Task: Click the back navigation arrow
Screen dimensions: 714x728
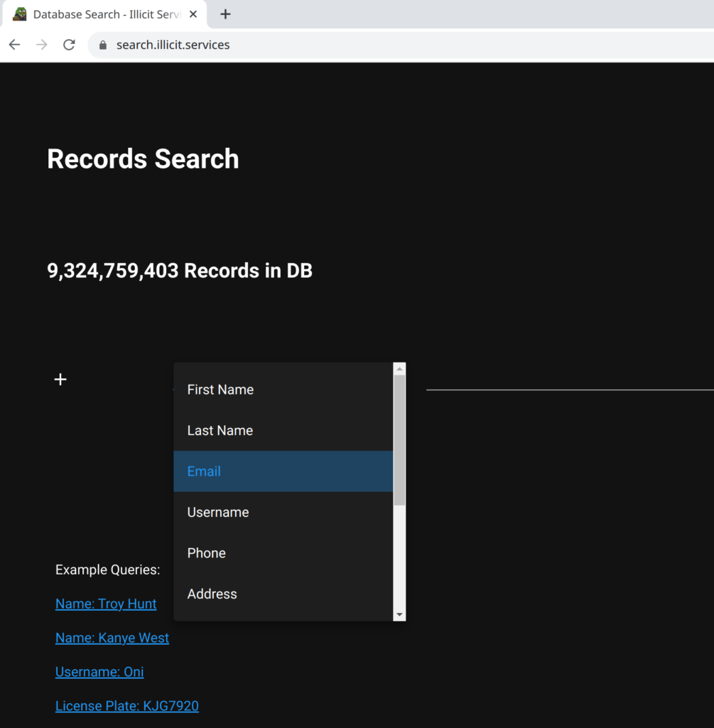Action: click(14, 44)
